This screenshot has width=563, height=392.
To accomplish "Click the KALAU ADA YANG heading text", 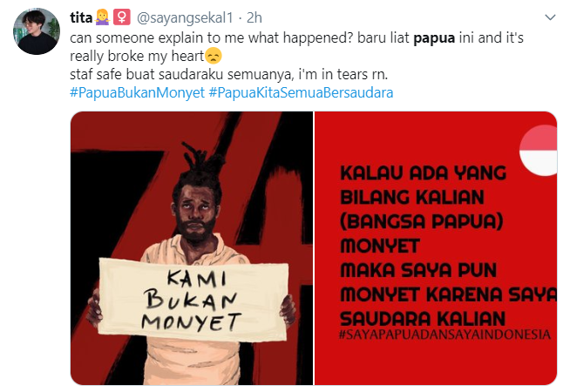I will click(x=423, y=173).
